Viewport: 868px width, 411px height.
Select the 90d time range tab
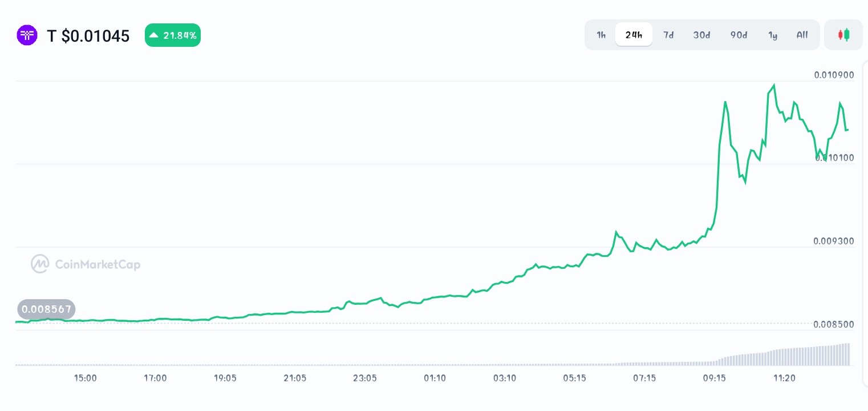(739, 35)
